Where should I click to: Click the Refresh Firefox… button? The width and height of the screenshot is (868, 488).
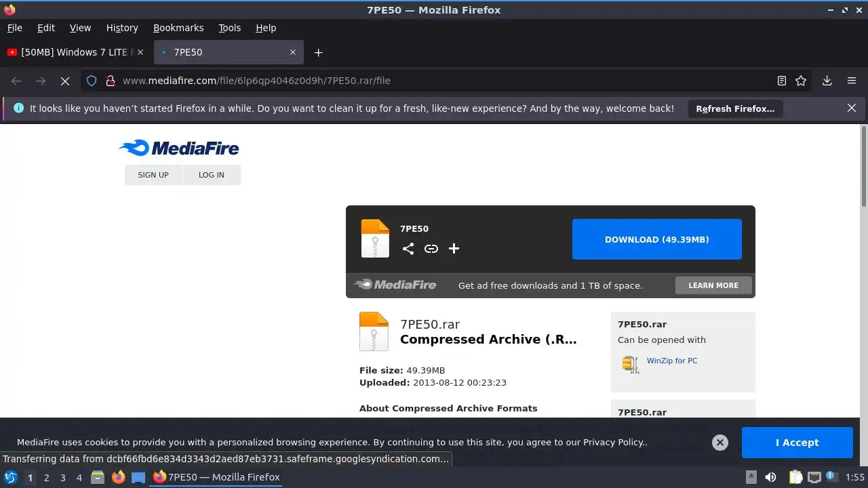pos(735,108)
